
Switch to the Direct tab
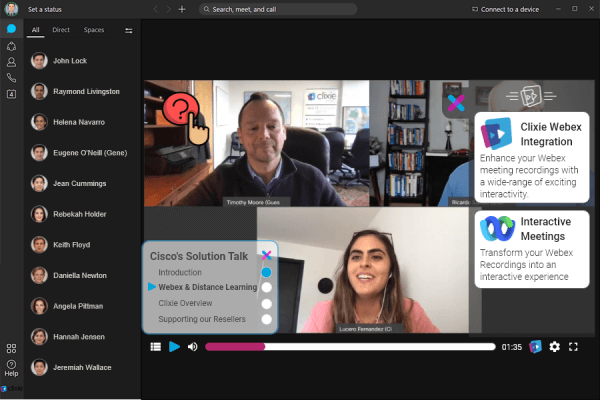tap(61, 30)
